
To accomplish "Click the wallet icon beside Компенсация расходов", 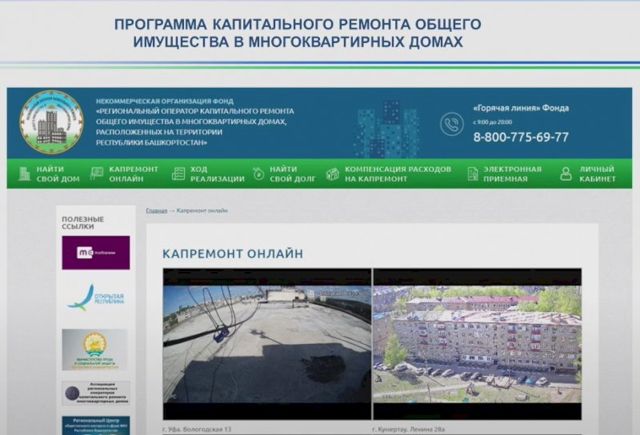I will coord(332,174).
